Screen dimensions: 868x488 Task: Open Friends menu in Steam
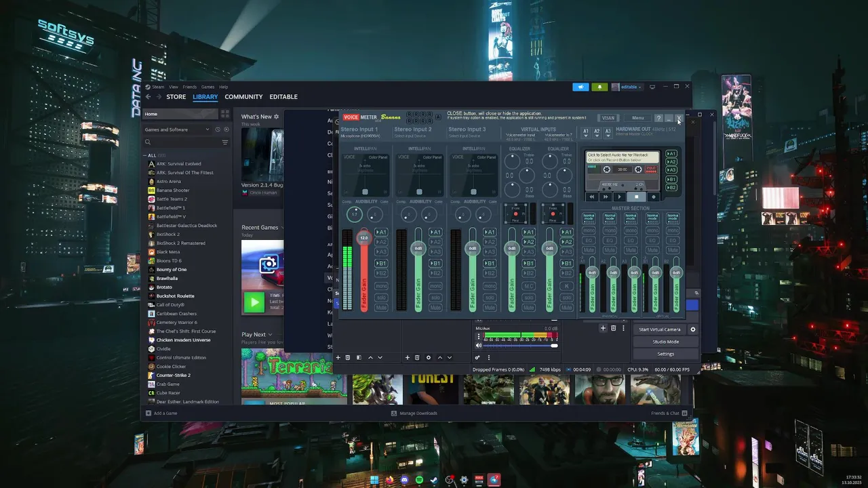189,87
